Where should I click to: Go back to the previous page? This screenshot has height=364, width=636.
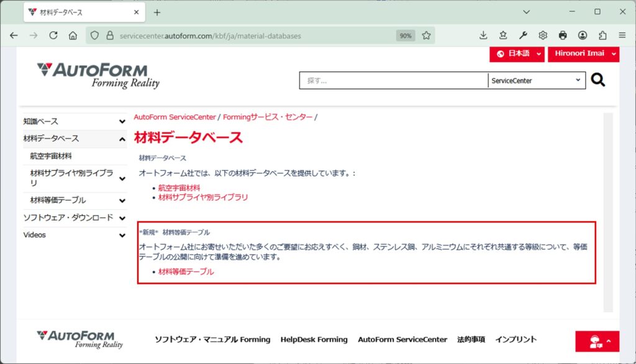[14, 35]
